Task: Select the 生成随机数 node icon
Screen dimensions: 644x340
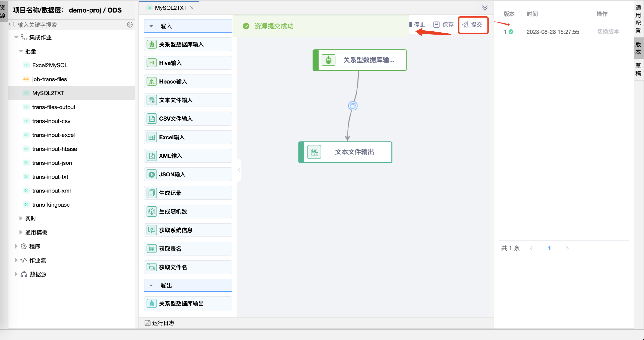Action: coord(151,211)
